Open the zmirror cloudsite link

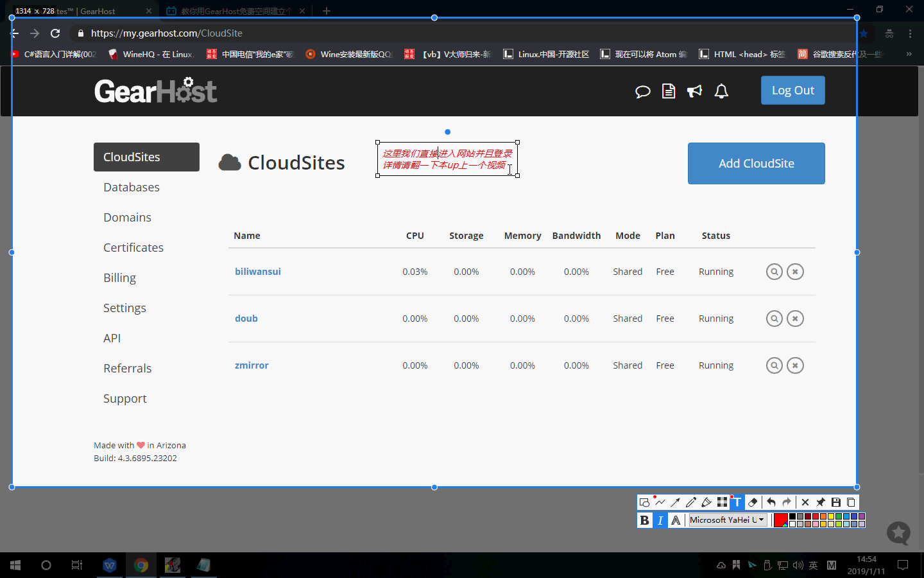(x=252, y=365)
